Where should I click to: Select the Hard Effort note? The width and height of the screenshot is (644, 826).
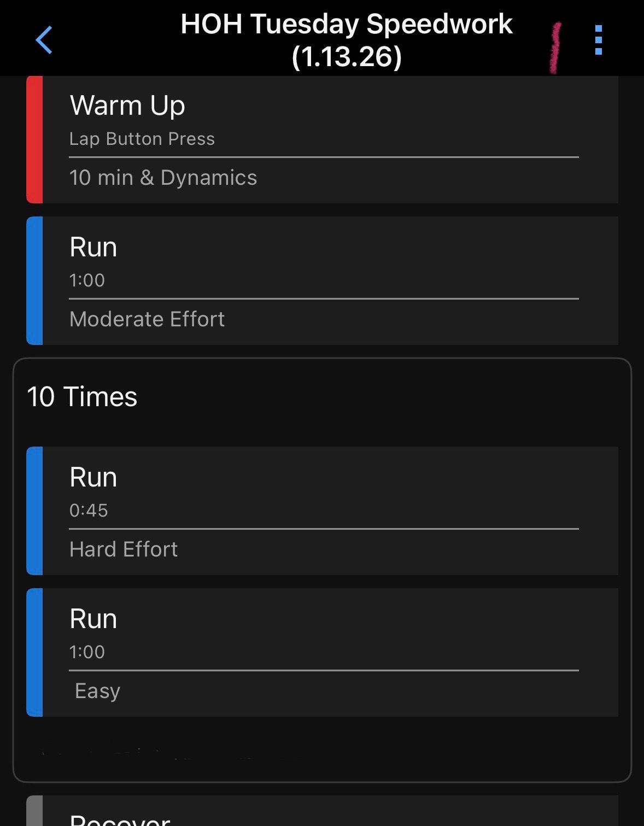click(x=124, y=549)
